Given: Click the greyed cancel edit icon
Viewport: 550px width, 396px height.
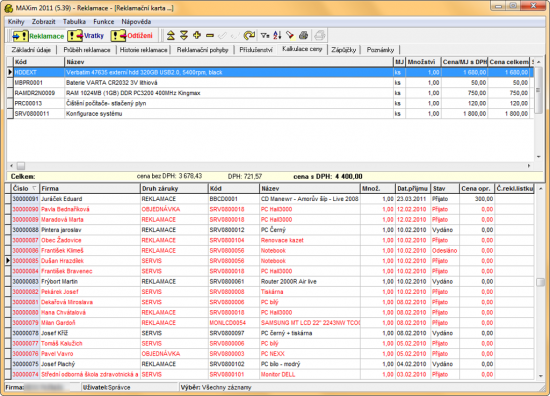Looking at the screenshot, I should point(235,35).
